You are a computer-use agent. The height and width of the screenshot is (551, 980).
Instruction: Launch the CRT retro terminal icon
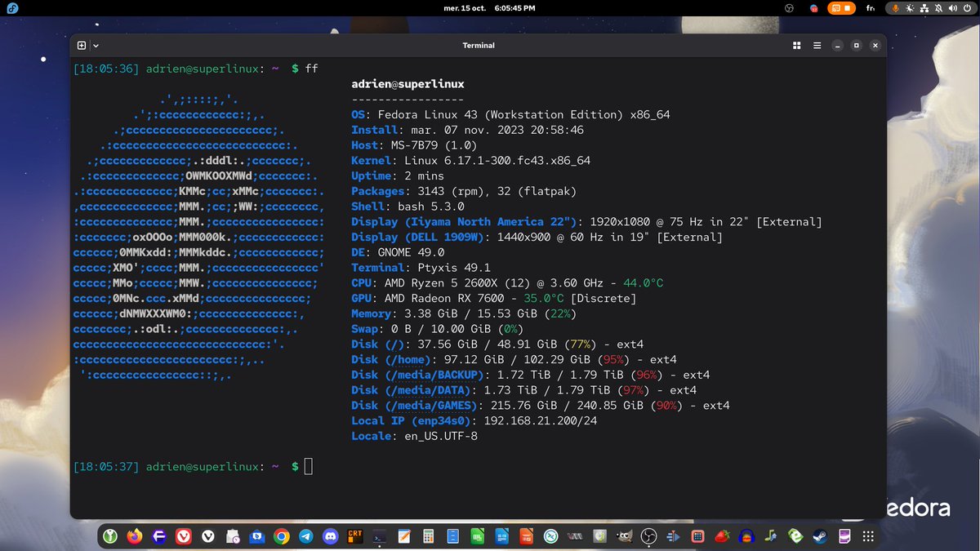pos(354,536)
